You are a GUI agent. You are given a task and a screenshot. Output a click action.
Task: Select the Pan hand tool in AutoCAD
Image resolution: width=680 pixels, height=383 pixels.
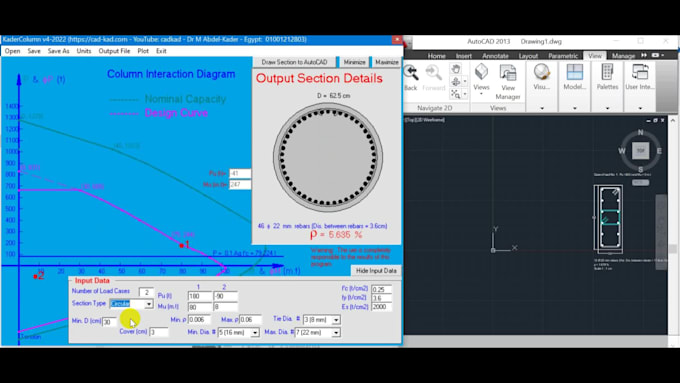(x=455, y=69)
